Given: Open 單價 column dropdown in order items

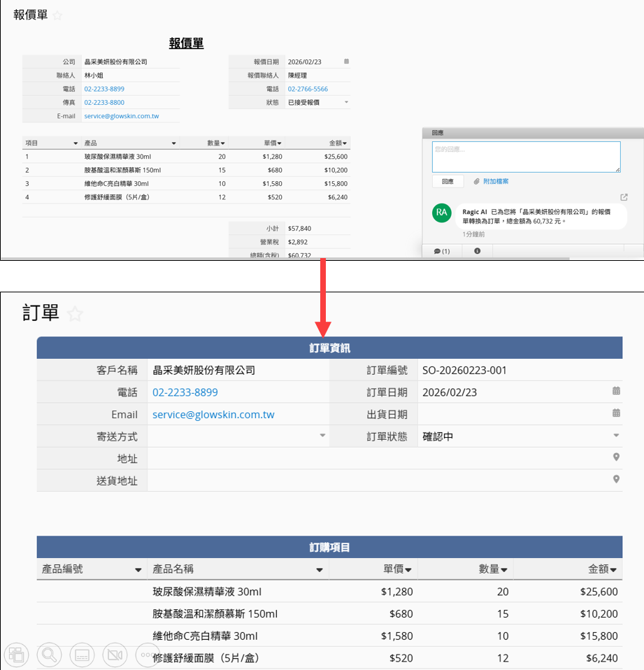Looking at the screenshot, I should pyautogui.click(x=408, y=570).
